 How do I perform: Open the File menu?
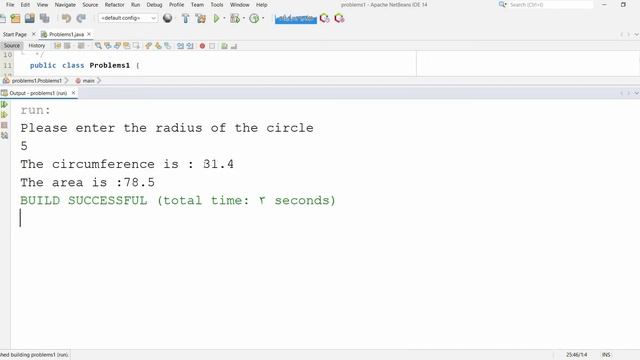coord(10,5)
